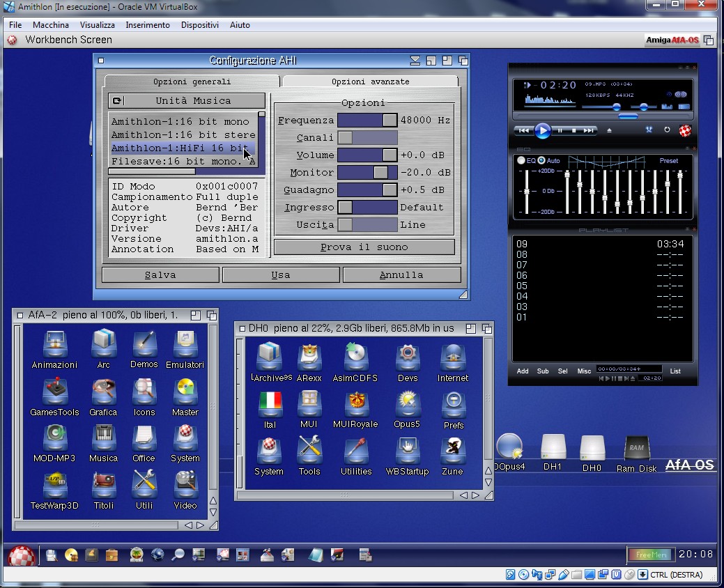Open the AsimCDFS drawer icon
This screenshot has width=724, height=588.
click(x=356, y=357)
